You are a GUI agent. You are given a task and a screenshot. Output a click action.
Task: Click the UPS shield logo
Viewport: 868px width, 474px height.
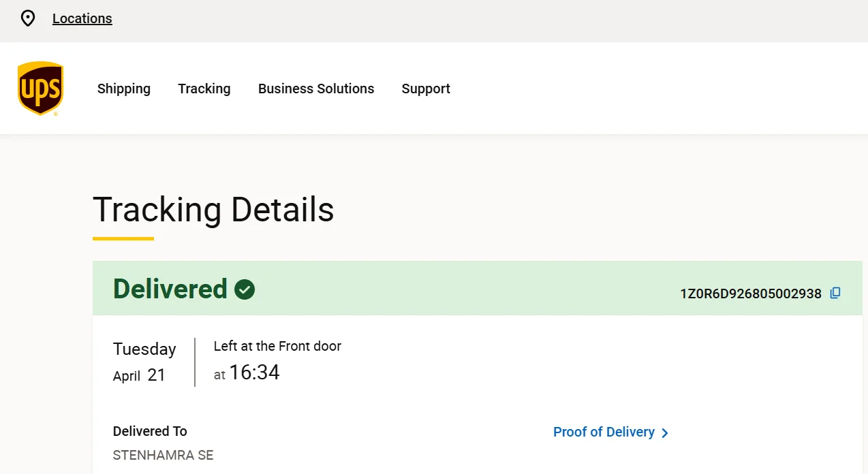pos(41,88)
